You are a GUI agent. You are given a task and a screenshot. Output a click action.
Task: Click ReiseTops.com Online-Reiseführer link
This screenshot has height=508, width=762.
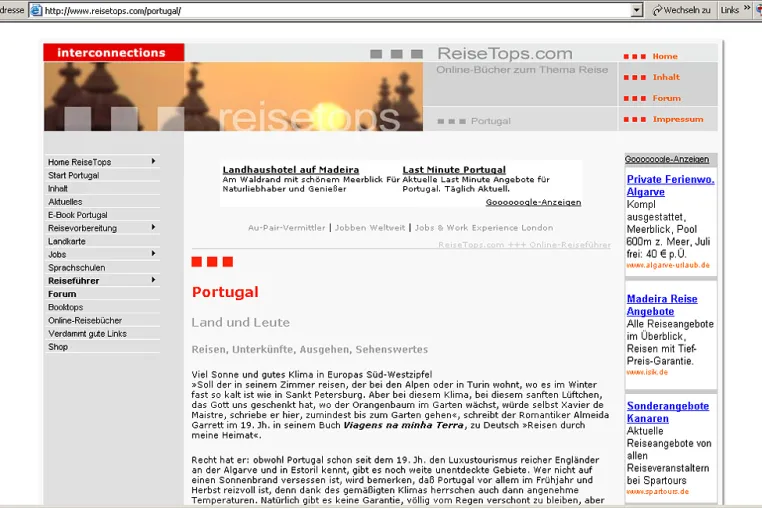[x=524, y=245]
